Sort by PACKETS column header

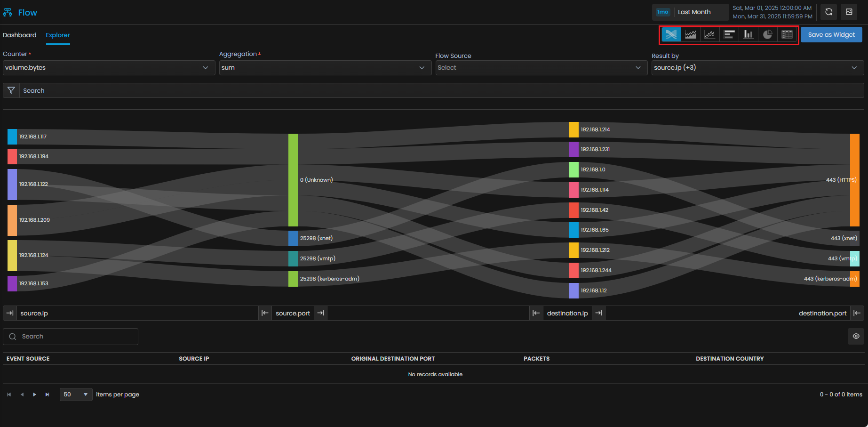point(536,359)
